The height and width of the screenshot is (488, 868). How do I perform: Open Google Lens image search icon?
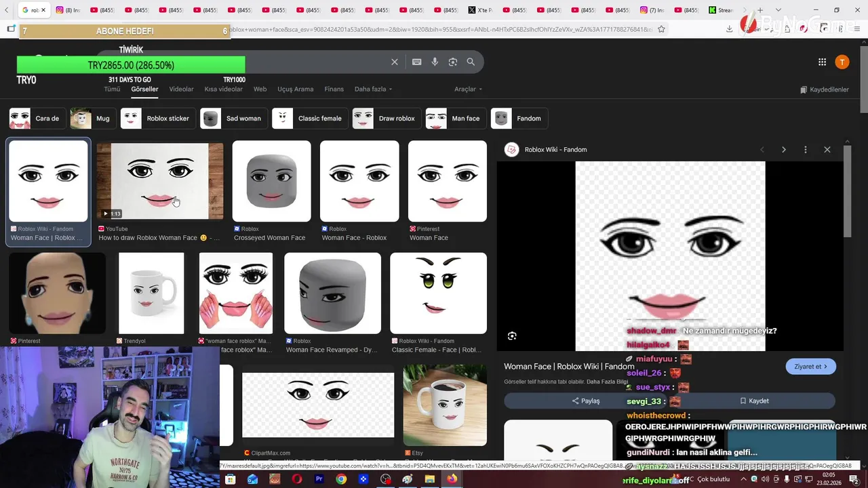(x=453, y=62)
